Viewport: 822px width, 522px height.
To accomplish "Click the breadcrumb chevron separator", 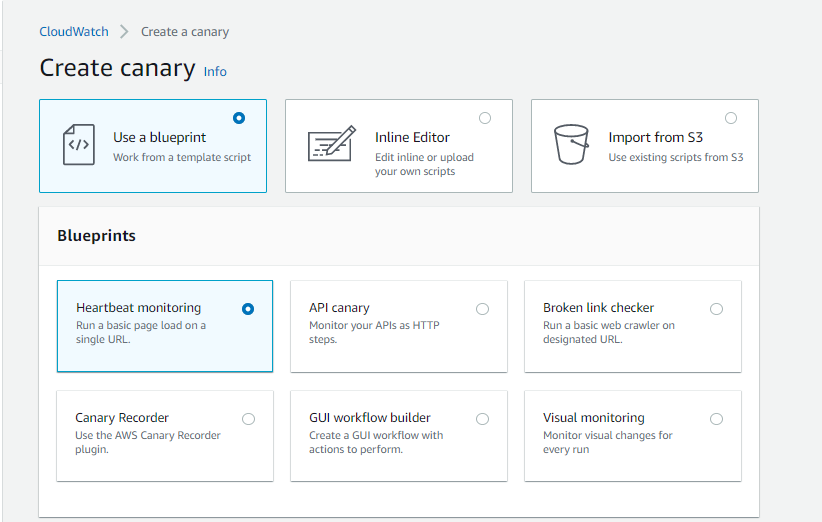I will click(125, 32).
